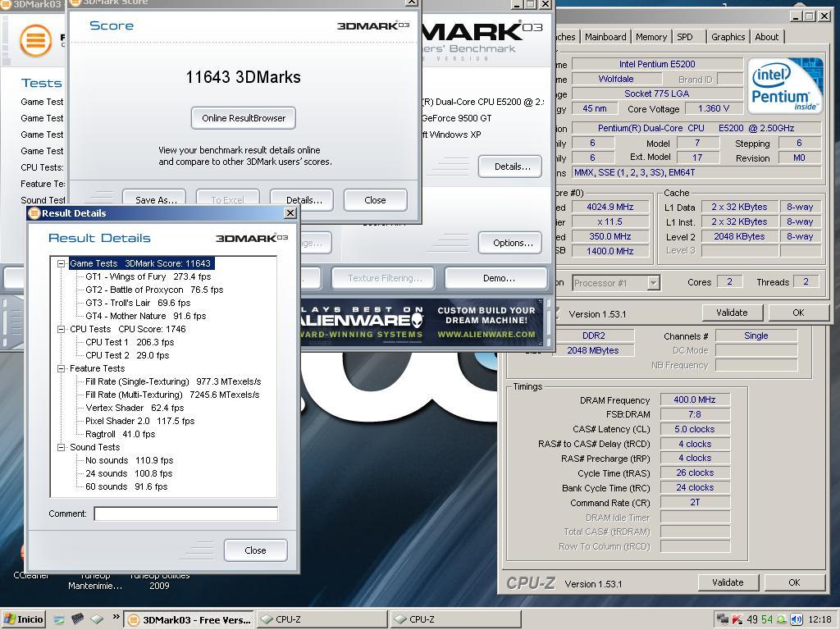Collapse the CPU Tests tree node

pos(61,330)
